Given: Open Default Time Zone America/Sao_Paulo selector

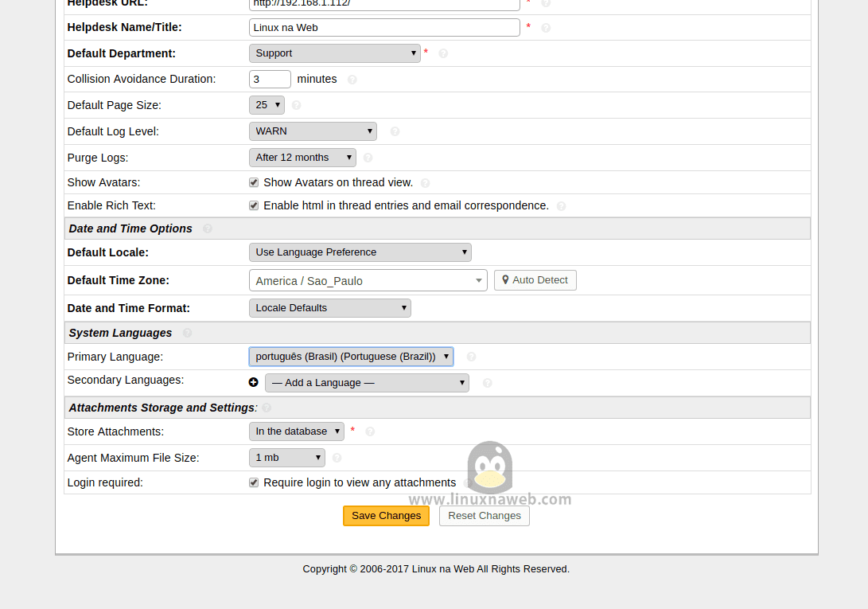Looking at the screenshot, I should tap(368, 280).
